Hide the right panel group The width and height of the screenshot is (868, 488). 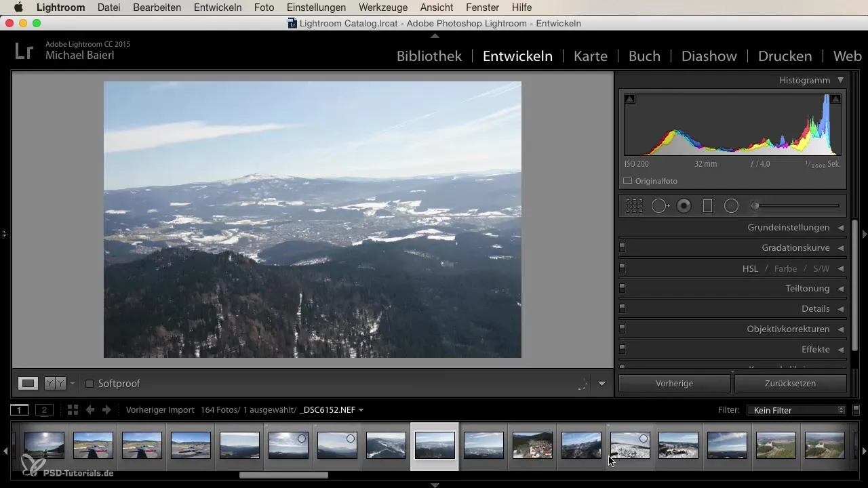coord(864,234)
